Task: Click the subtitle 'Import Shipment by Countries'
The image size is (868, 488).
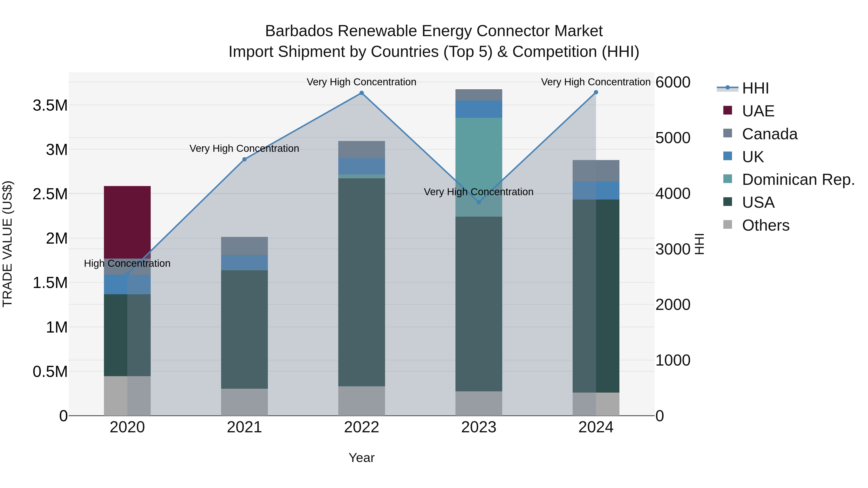Action: (x=334, y=52)
